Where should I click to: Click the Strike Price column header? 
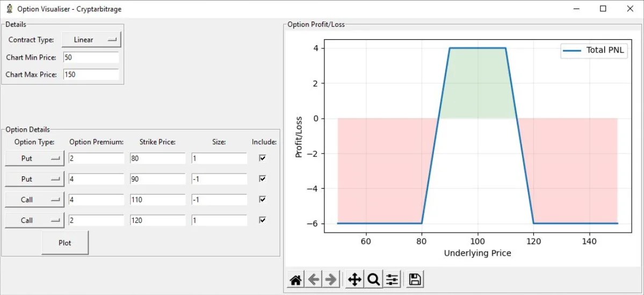pos(158,142)
